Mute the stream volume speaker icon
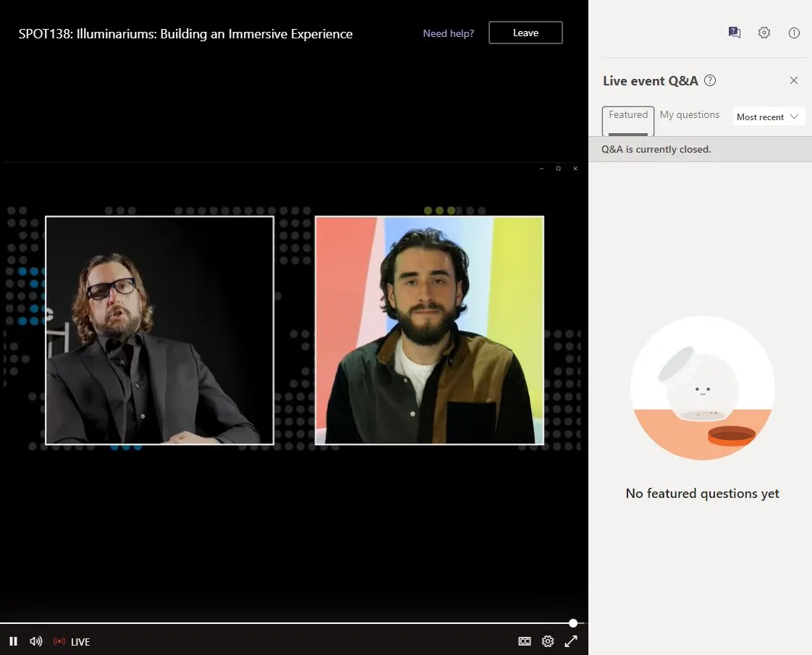The image size is (812, 655). (x=35, y=641)
